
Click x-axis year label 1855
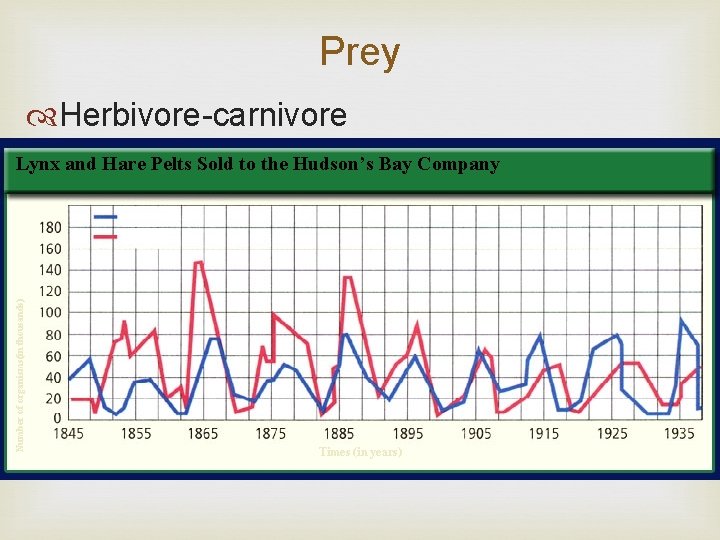click(x=136, y=433)
